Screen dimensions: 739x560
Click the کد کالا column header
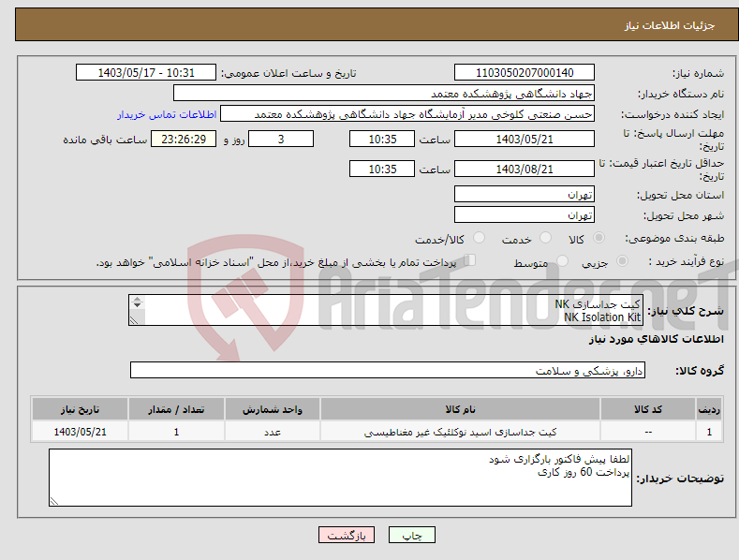(648, 409)
